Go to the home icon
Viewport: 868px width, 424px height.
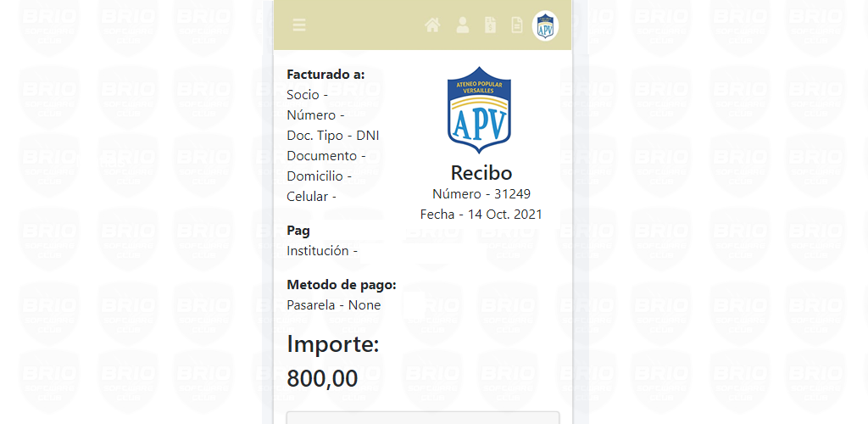[x=432, y=25]
